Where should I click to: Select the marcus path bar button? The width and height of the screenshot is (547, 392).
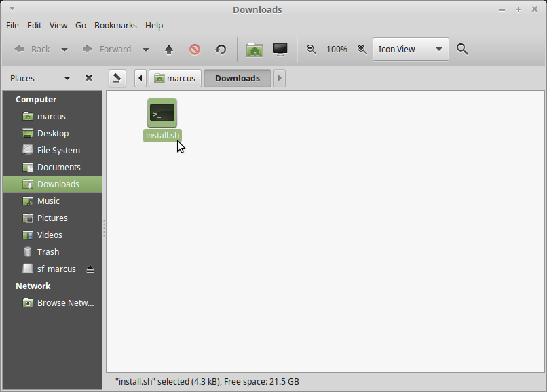(175, 78)
